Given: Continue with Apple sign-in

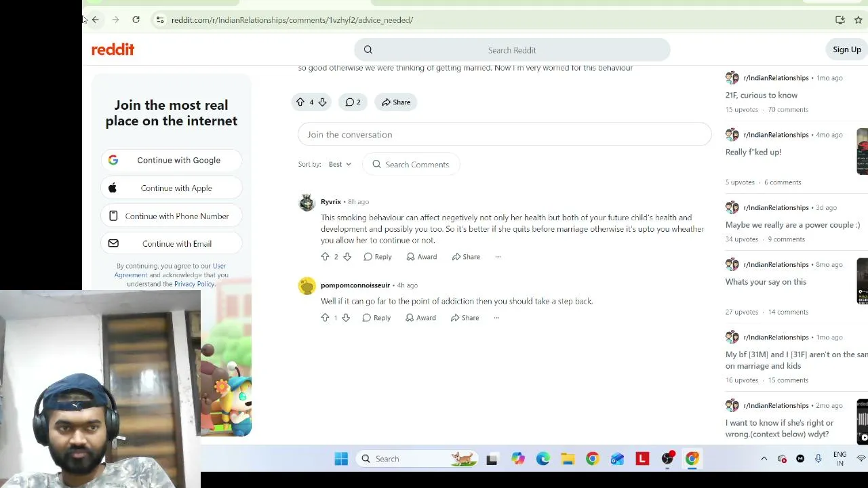Looking at the screenshot, I should 172,188.
